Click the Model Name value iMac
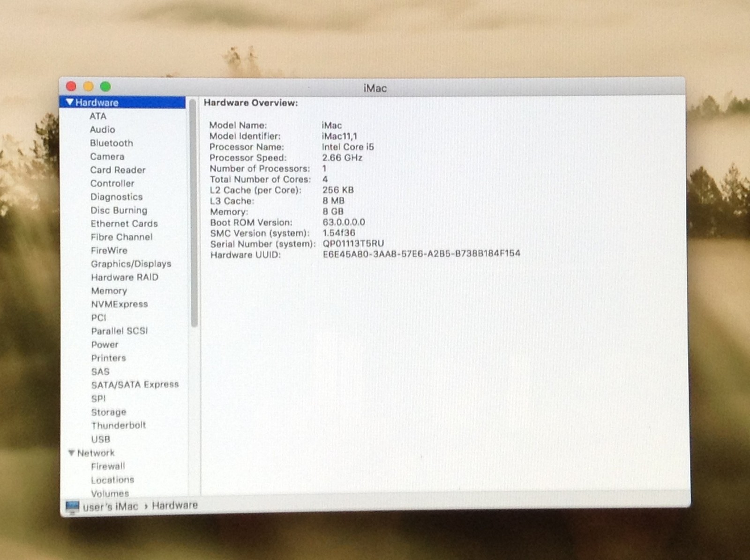The height and width of the screenshot is (560, 750). (x=332, y=125)
